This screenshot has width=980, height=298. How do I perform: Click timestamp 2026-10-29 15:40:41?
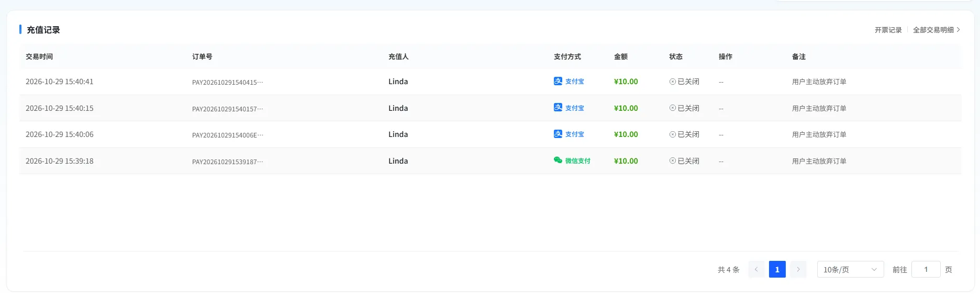60,82
